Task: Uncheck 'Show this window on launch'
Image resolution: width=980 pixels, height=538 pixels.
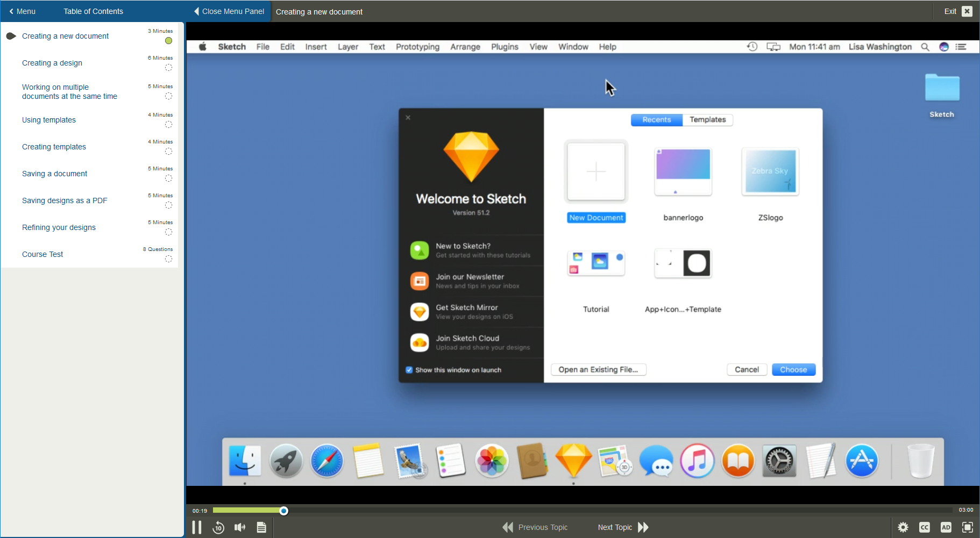Action: click(409, 370)
